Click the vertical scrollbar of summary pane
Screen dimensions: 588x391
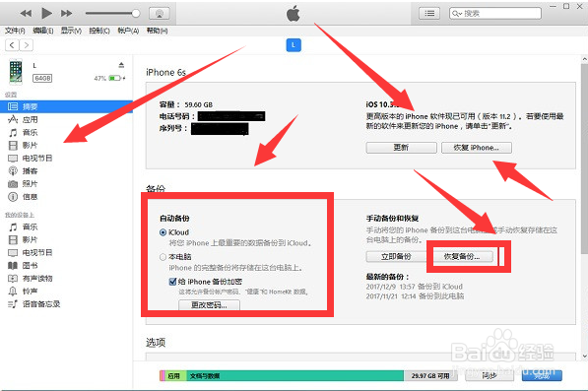coord(584,160)
